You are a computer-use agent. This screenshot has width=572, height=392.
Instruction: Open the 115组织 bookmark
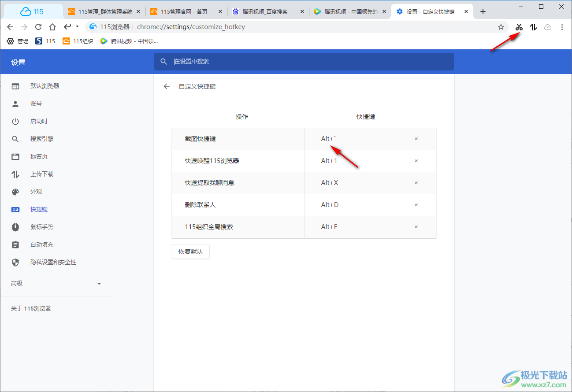click(x=78, y=41)
